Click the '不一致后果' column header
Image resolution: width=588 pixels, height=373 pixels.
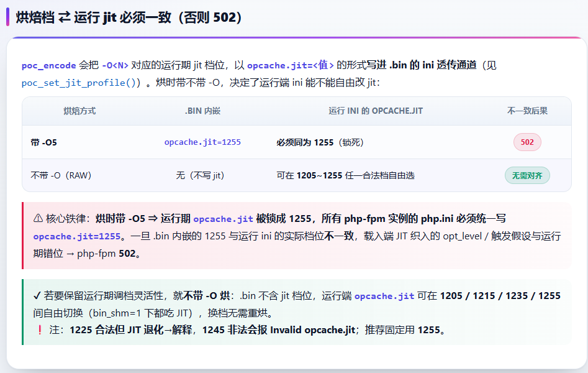click(527, 111)
